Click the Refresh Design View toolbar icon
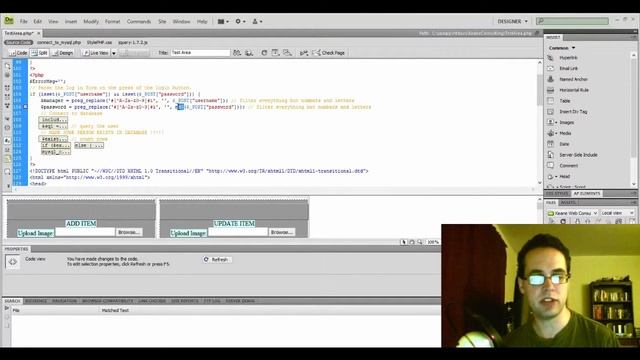This screenshot has height=360, width=640. (264, 53)
